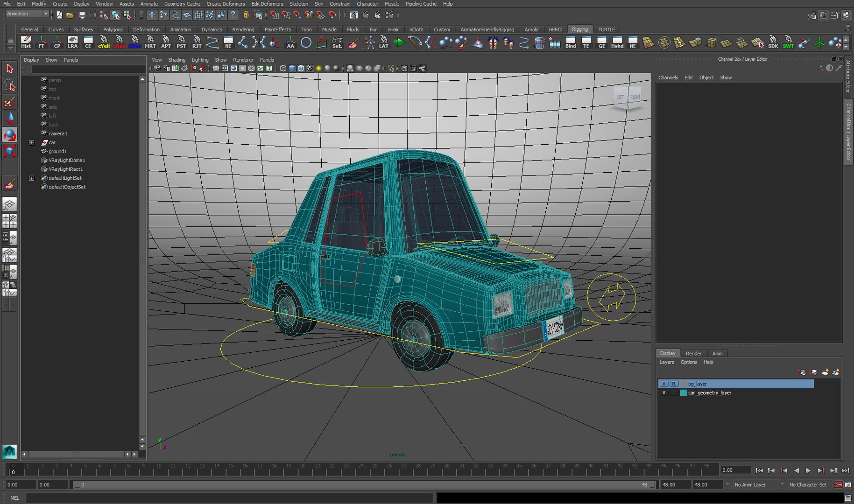The image size is (854, 504).
Task: Select the single perspective view layout
Action: 9,204
